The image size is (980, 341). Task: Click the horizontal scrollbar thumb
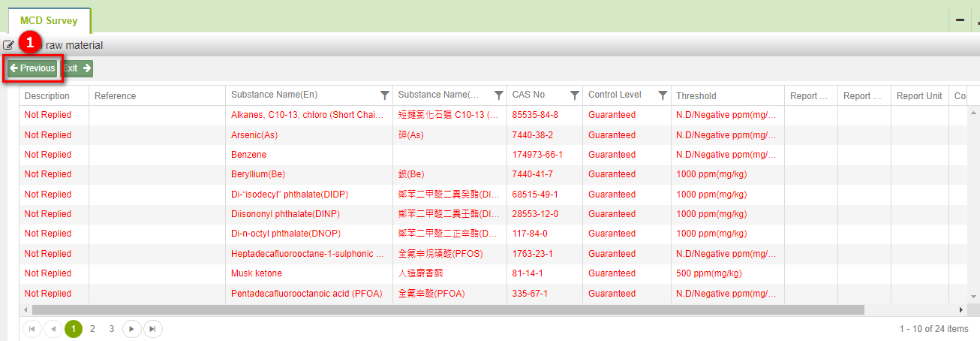[x=448, y=309]
